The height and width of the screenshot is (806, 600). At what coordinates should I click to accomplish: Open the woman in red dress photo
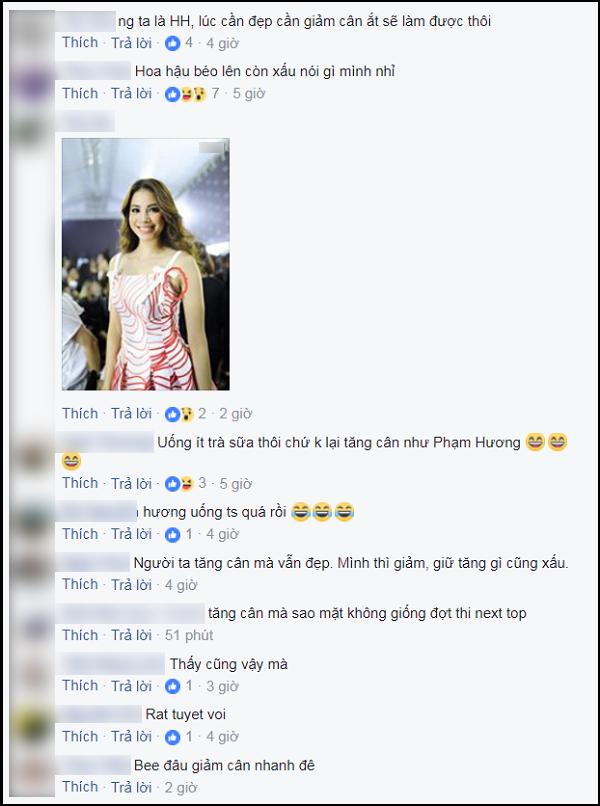[x=146, y=264]
